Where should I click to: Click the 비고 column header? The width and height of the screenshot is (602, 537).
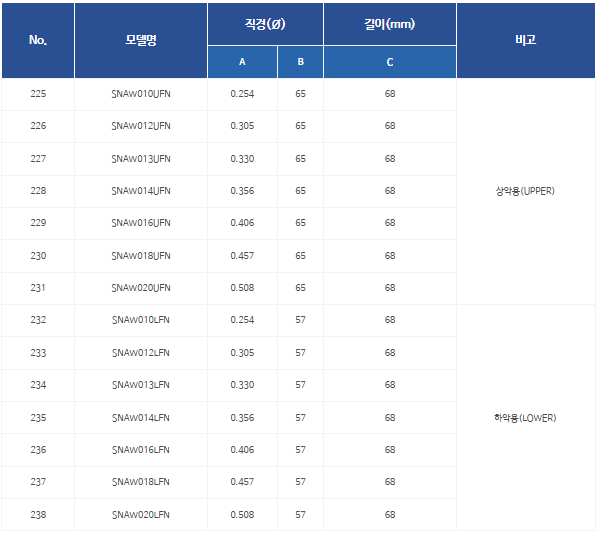[525, 41]
